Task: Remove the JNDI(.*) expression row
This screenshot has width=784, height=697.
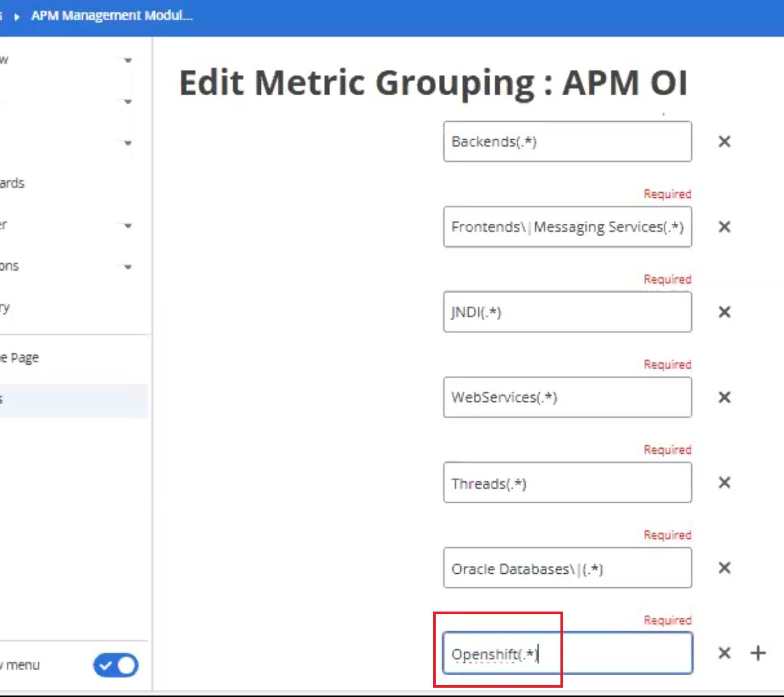Action: point(724,312)
